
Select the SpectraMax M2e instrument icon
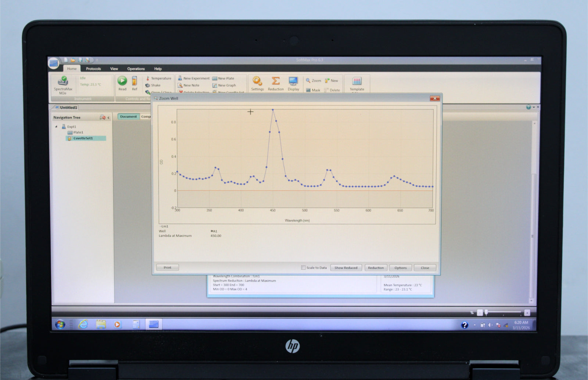pos(63,81)
